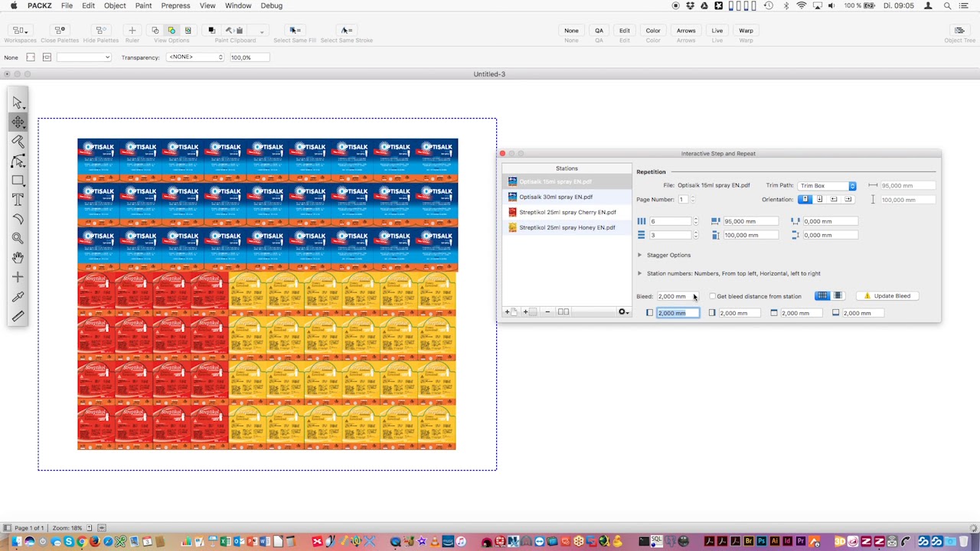Switch to the Arrows workspace
The height and width of the screenshot is (551, 980).
686,31
